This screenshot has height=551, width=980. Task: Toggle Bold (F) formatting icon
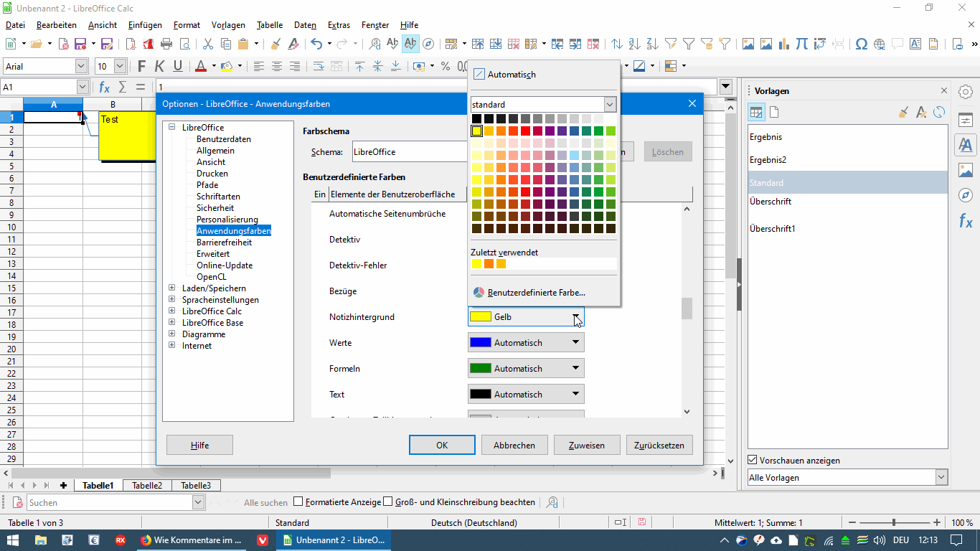(x=141, y=66)
